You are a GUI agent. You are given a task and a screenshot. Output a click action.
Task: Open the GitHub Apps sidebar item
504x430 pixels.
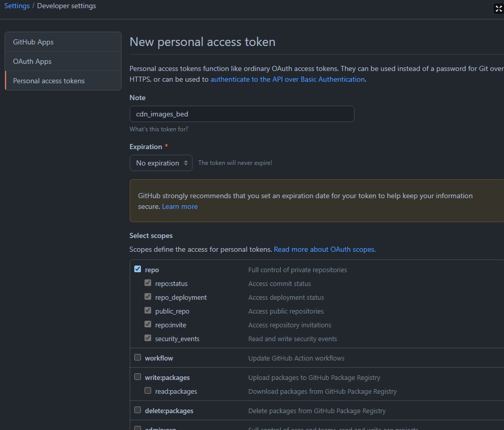pyautogui.click(x=63, y=42)
